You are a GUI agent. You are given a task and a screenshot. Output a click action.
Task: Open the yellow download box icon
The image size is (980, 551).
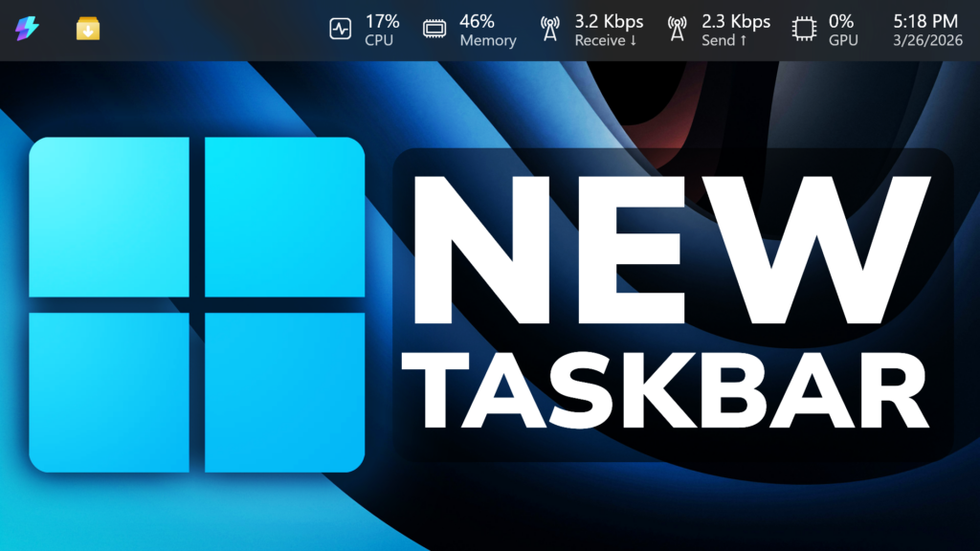tap(88, 30)
